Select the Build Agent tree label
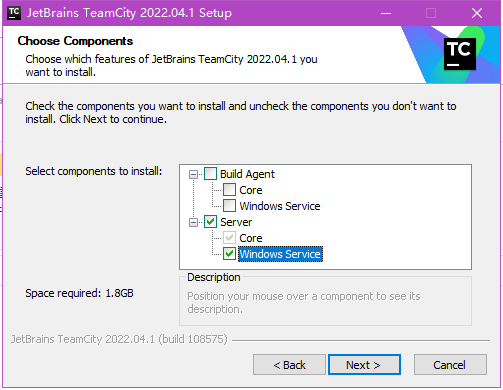 pyautogui.click(x=247, y=174)
